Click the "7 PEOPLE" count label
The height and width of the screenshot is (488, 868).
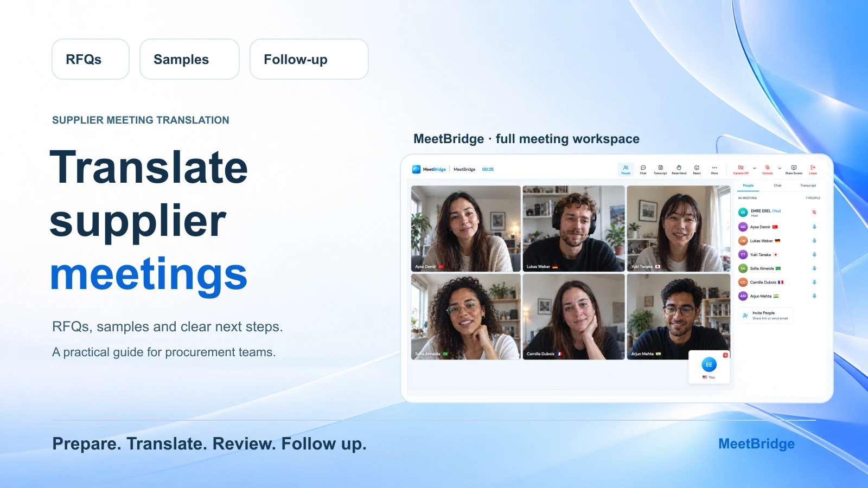813,198
